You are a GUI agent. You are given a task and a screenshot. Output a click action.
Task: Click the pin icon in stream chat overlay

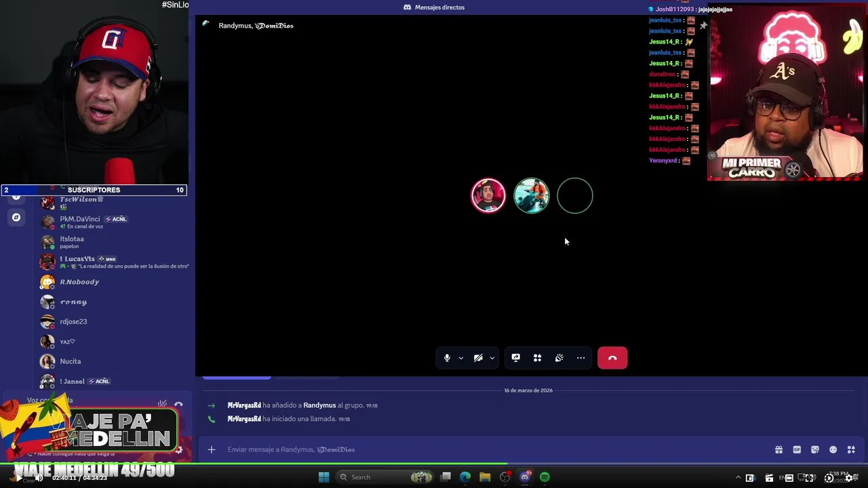click(703, 26)
